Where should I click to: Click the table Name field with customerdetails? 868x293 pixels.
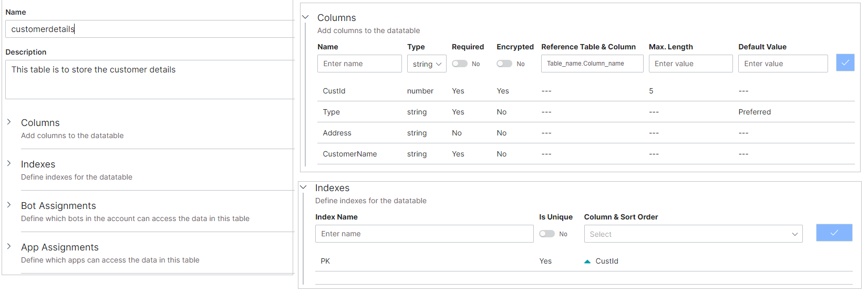pyautogui.click(x=149, y=29)
